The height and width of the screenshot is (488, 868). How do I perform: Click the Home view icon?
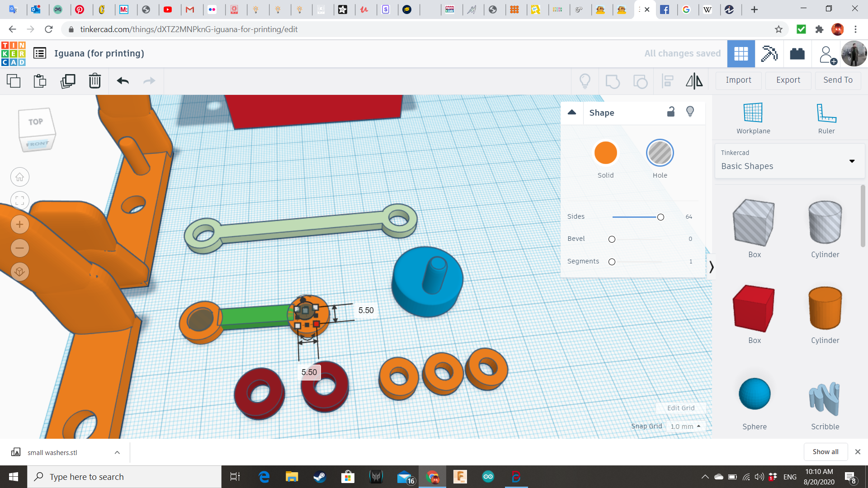(20, 177)
